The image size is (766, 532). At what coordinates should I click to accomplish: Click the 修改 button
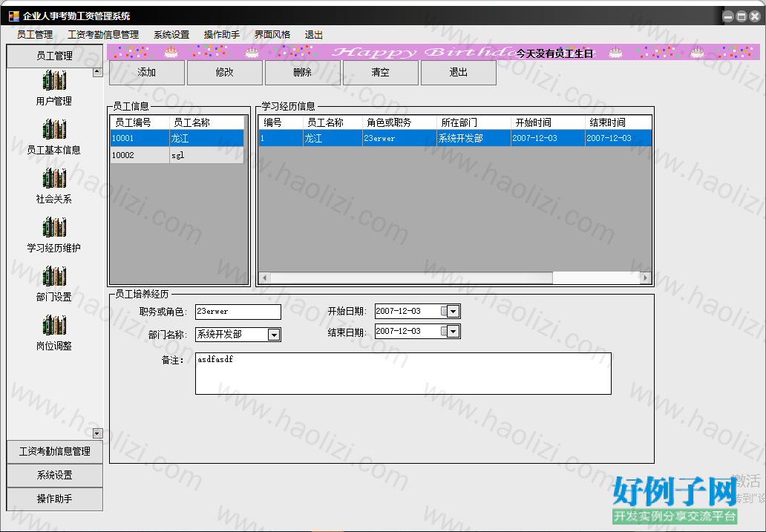coord(225,72)
